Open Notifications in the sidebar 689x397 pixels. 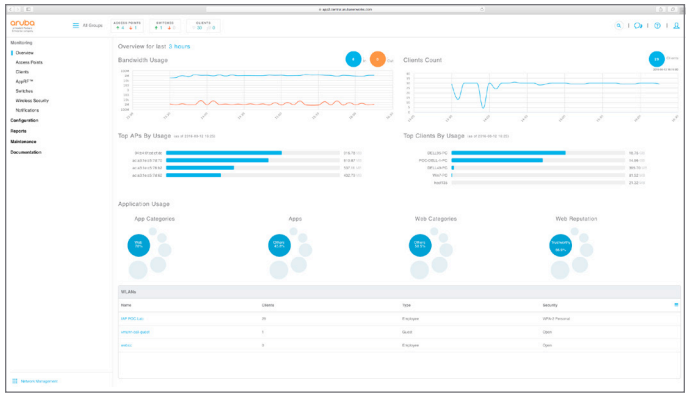click(27, 110)
